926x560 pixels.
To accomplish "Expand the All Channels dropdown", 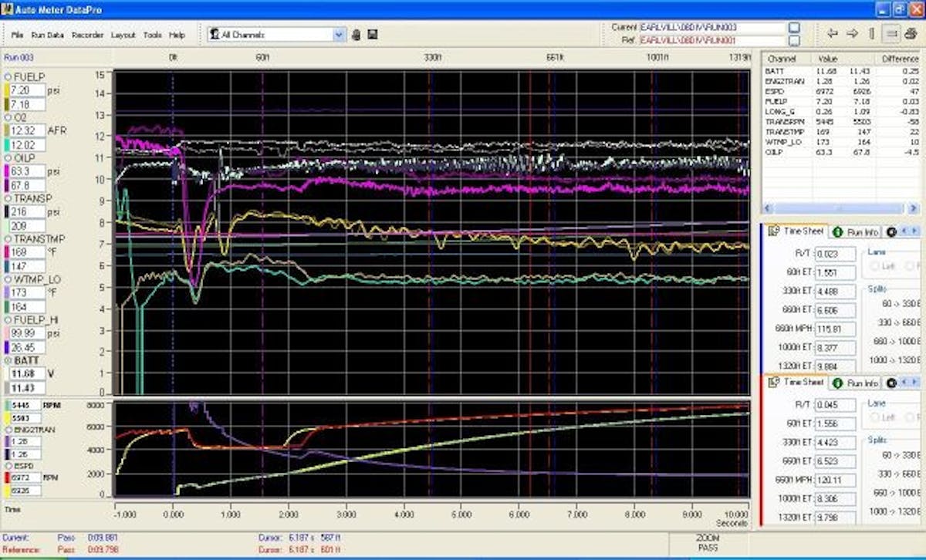I will (339, 35).
